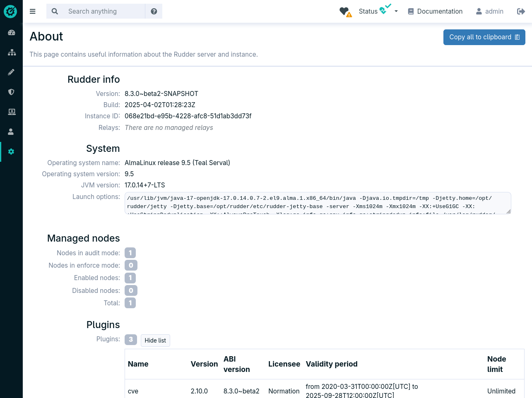This screenshot has height=398, width=532.
Task: Click the Version column header in plugins table
Action: tap(204, 364)
